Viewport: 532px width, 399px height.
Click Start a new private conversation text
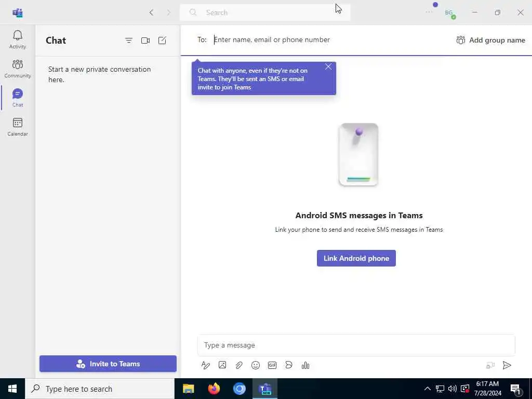(x=99, y=74)
